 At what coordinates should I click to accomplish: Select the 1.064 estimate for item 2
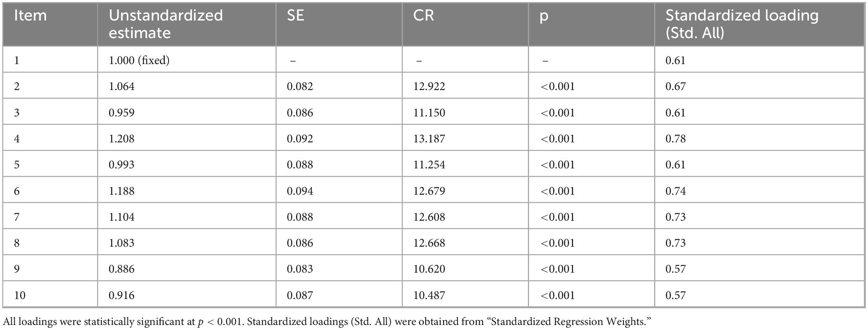122,86
